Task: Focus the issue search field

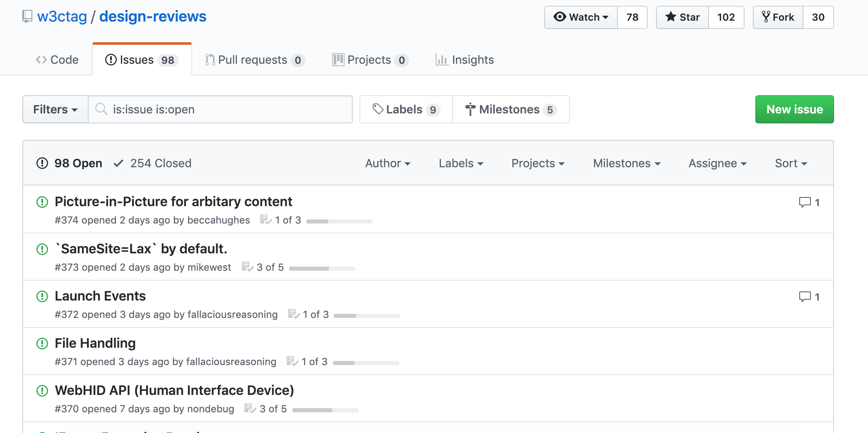Action: point(228,110)
